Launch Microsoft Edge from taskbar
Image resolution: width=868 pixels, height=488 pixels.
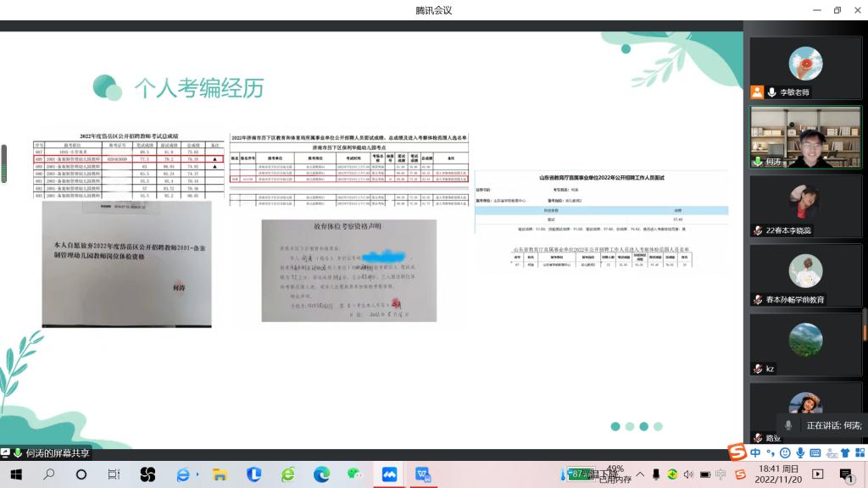[x=321, y=474]
